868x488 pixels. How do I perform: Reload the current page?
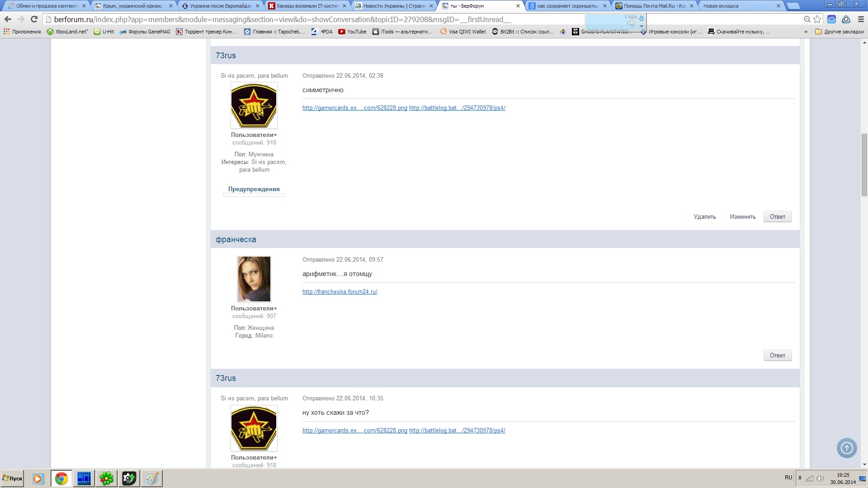[34, 19]
